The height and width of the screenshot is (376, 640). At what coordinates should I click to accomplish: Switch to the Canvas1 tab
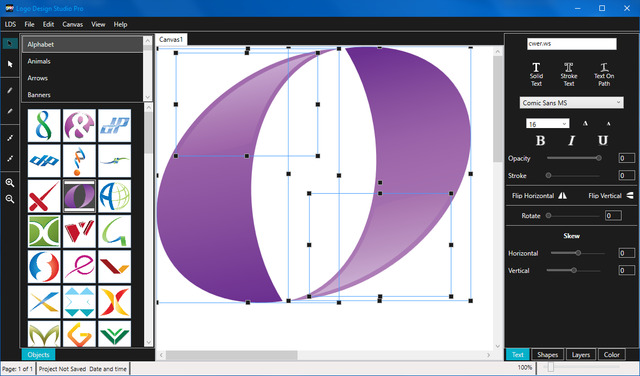171,39
